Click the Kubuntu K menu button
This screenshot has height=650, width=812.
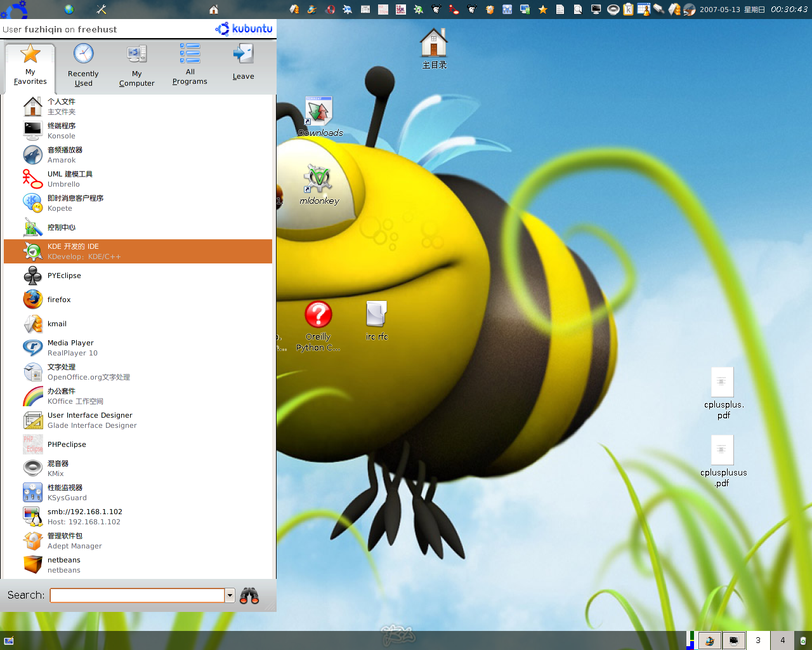click(x=14, y=9)
